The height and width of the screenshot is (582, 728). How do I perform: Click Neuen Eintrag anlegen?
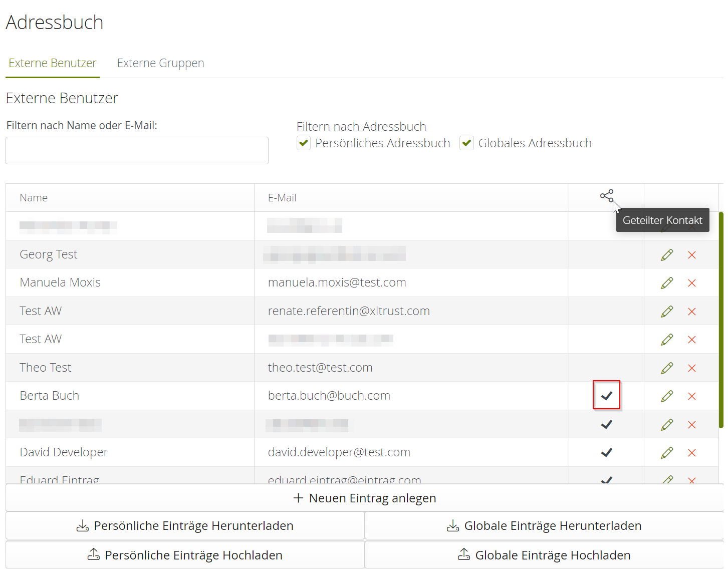click(364, 498)
